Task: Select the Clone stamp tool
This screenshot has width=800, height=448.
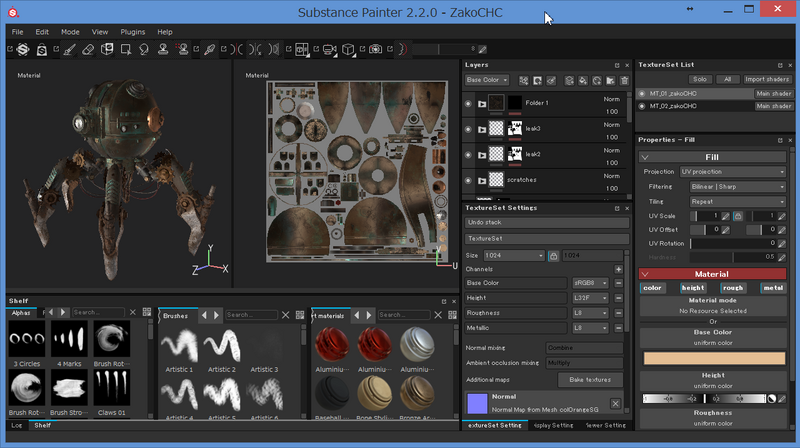Action: pyautogui.click(x=163, y=49)
